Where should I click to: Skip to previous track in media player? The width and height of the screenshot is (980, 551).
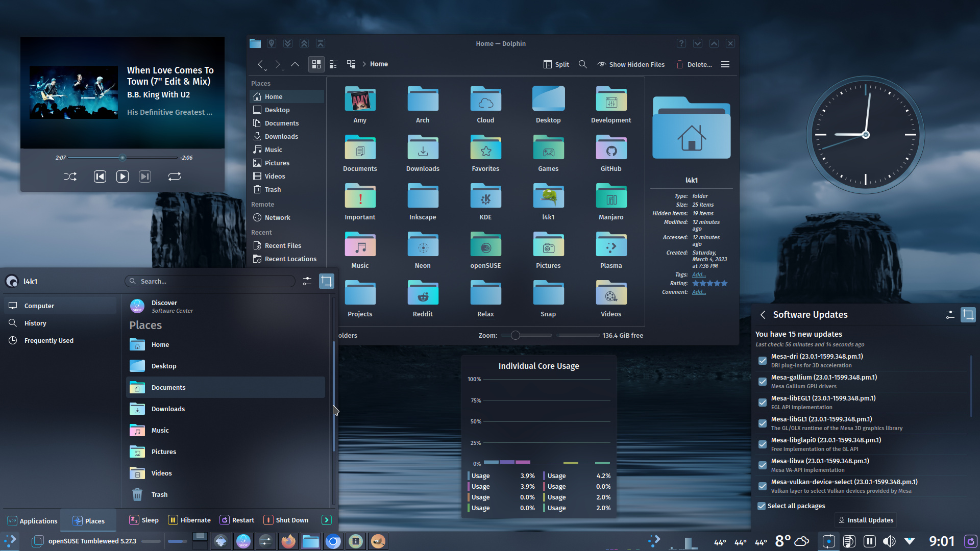point(100,177)
